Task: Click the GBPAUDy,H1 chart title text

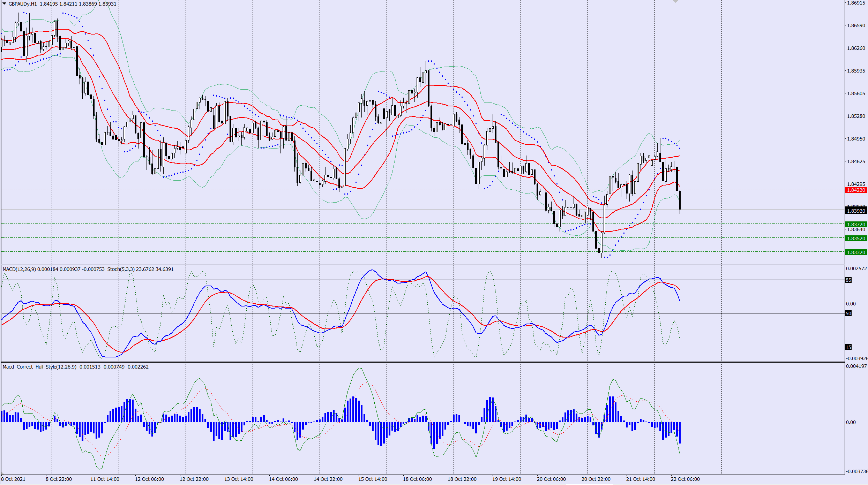Action: [23, 4]
